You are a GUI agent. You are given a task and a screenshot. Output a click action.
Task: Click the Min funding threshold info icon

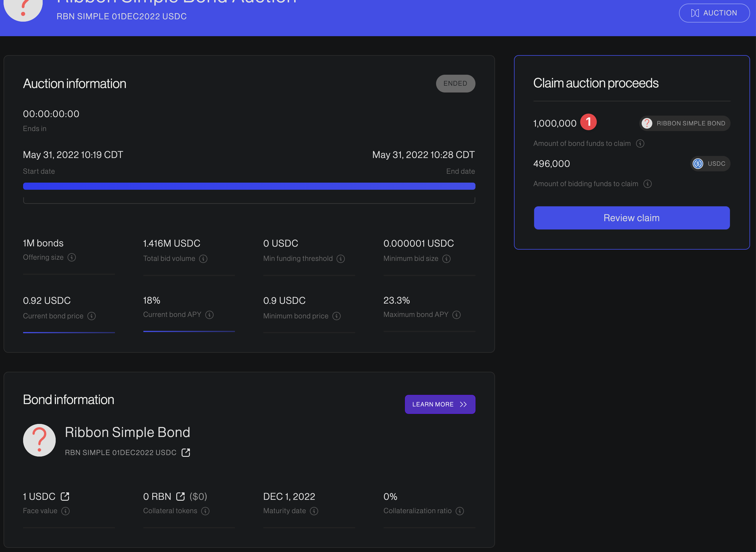point(341,259)
